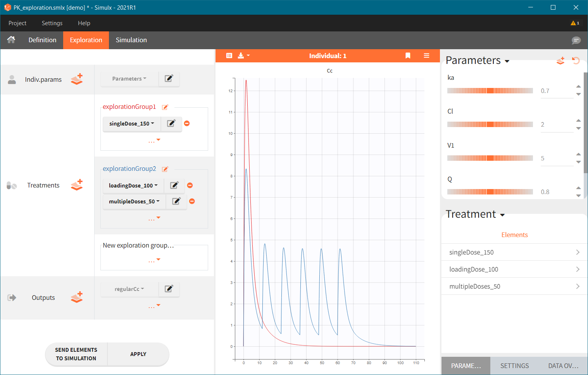Open the warning notification indicator
This screenshot has width=588, height=375.
point(574,23)
